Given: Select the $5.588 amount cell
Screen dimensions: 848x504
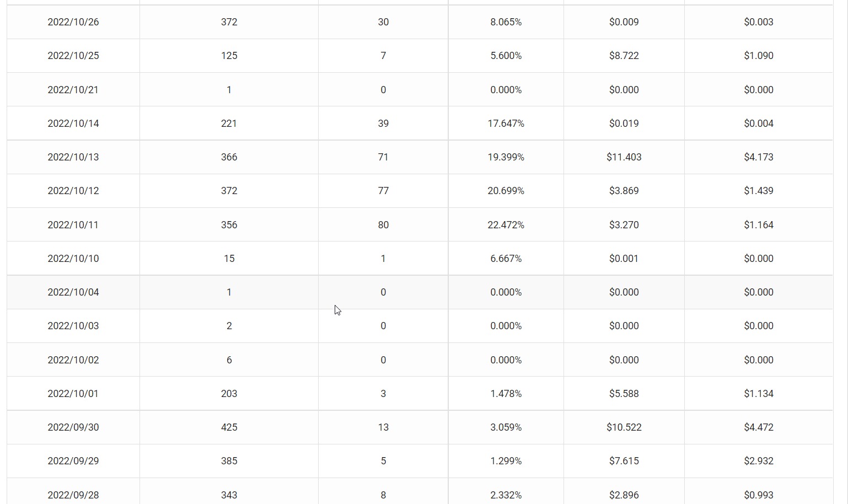Looking at the screenshot, I should point(624,394).
